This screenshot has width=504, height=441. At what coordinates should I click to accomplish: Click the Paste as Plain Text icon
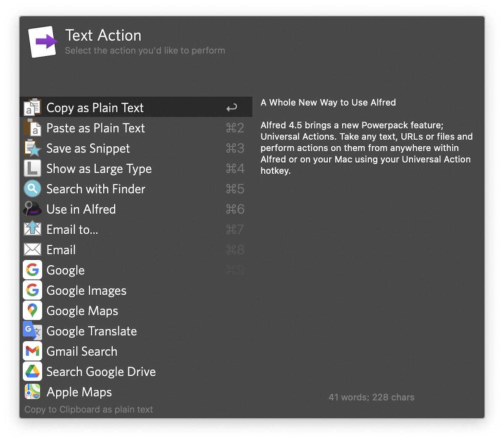tap(32, 127)
